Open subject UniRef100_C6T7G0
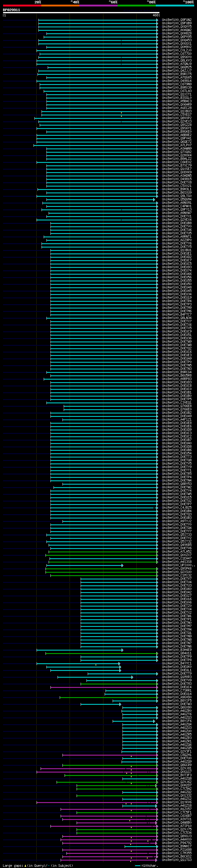This screenshot has height=868, width=197. click(177, 54)
